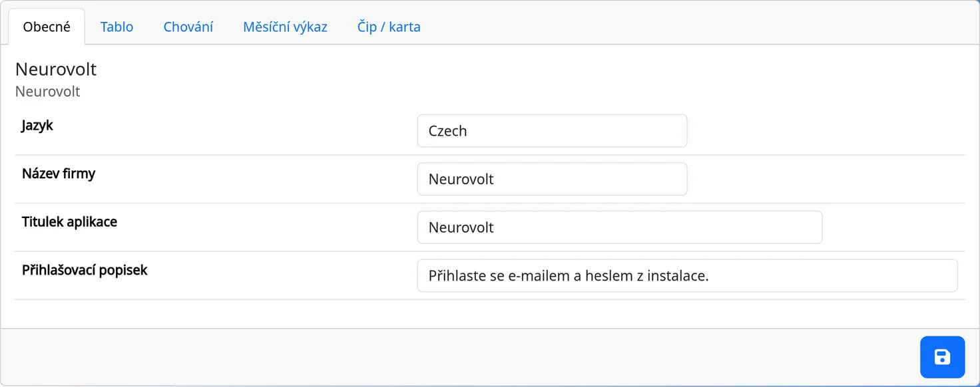Open the Jazyk dropdown showing Czech

click(552, 131)
